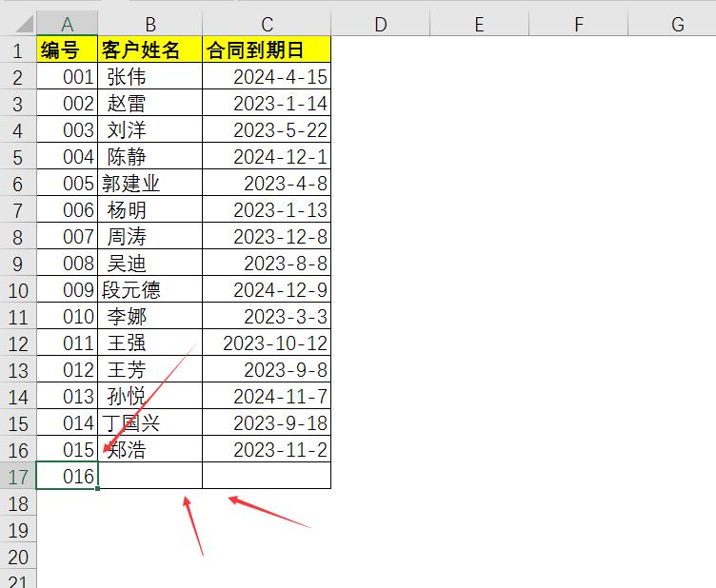Click the 客户姓名 header cell
Viewport: 716px width, 588px height.
point(150,49)
